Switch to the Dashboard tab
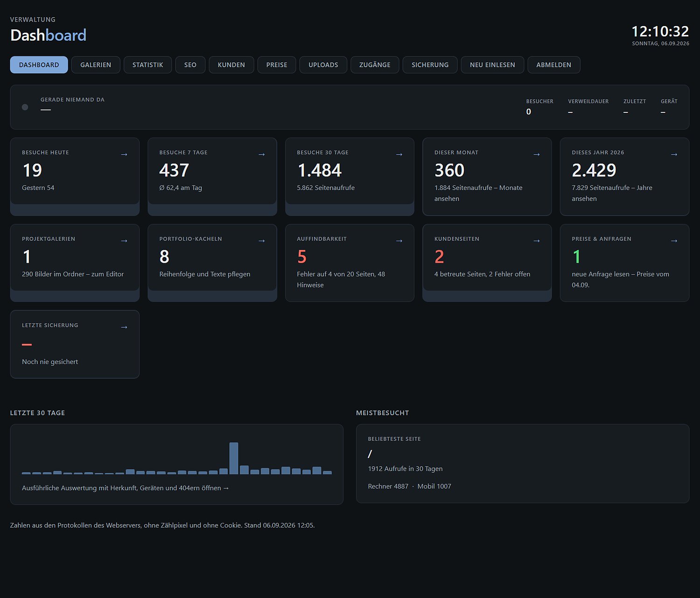This screenshot has width=700, height=598. pyautogui.click(x=39, y=65)
